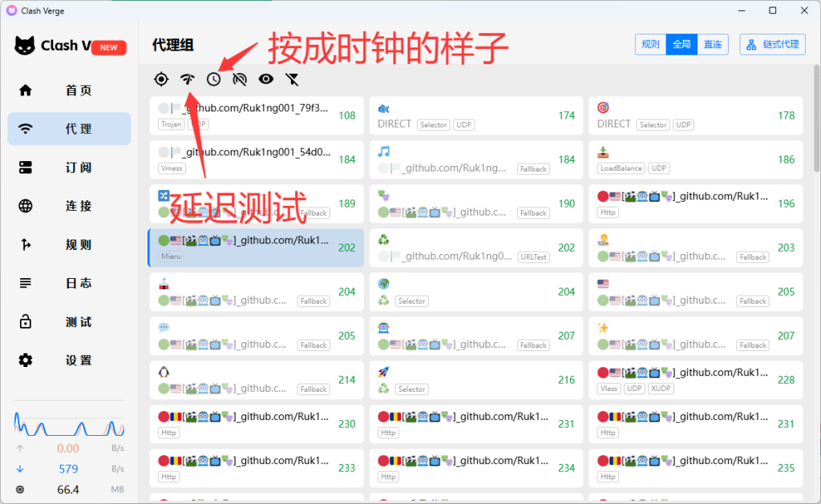Image resolution: width=821 pixels, height=504 pixels.
Task: Click the crossed-out filter icon
Action: pyautogui.click(x=292, y=79)
